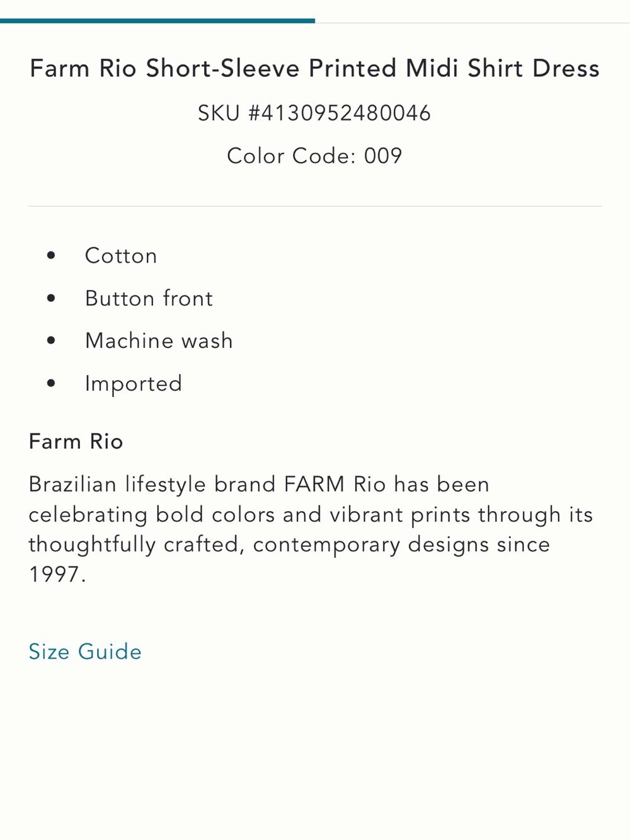Viewport: 630px width, 840px height.
Task: Click the product title Farm Rio Short-Sleeve Printed Midi Shirt Dress
Action: pos(315,68)
